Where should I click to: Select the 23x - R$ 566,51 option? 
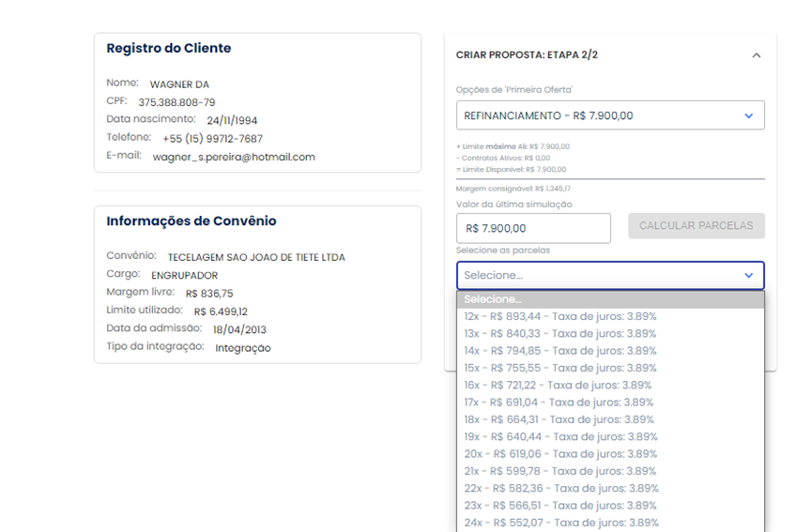click(x=561, y=506)
